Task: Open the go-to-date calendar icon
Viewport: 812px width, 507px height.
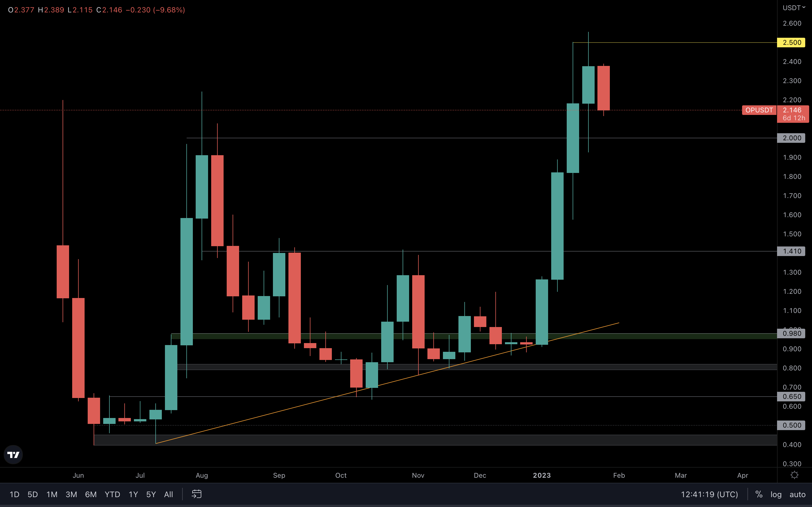Action: [197, 494]
